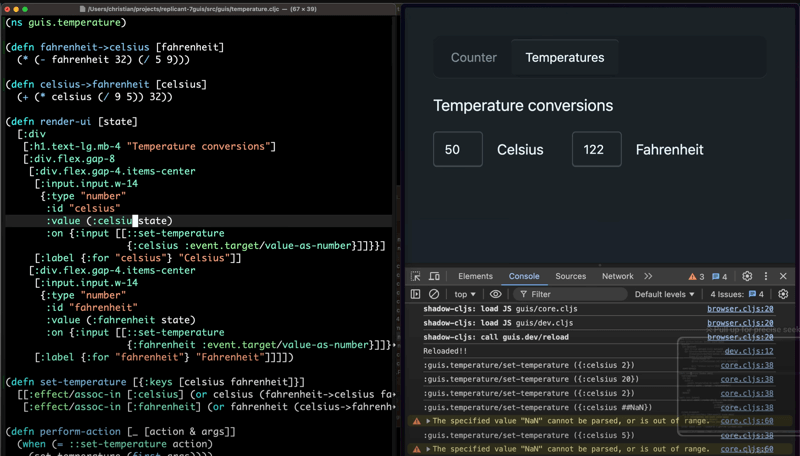Open browser.cljs:20 link on guis/core.cljs row
This screenshot has width=800, height=456.
[740, 309]
